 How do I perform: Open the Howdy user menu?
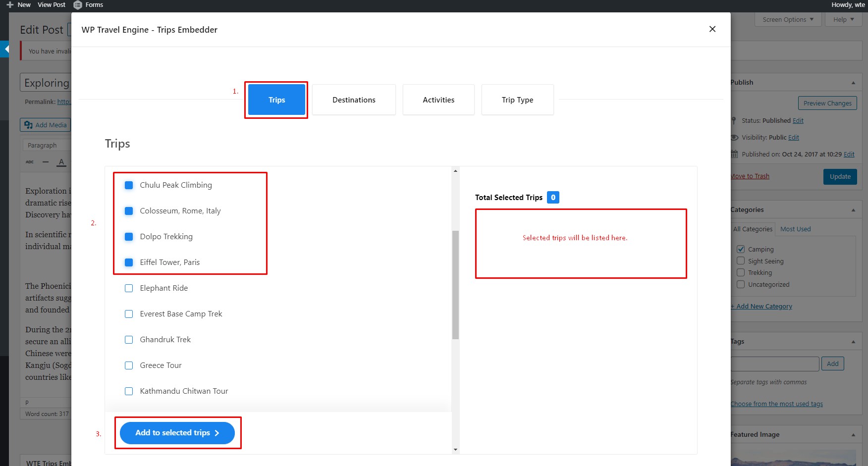coord(848,5)
